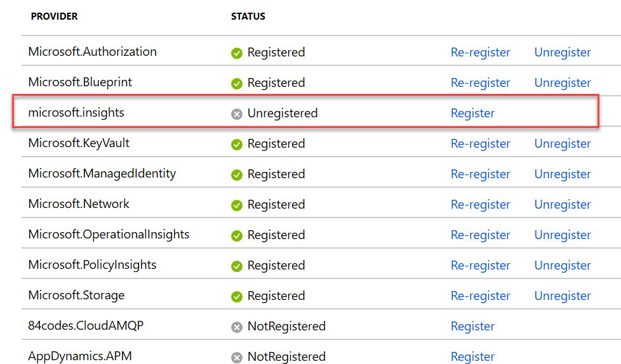The width and height of the screenshot is (621, 364).
Task: Re-register the Microsoft.ManagedIdentity provider
Action: (x=481, y=174)
